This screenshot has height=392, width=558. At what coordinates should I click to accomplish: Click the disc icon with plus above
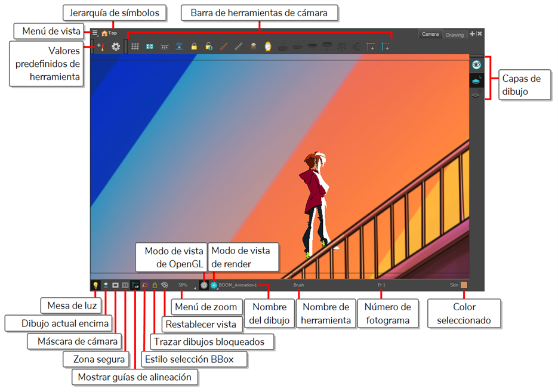(x=283, y=47)
